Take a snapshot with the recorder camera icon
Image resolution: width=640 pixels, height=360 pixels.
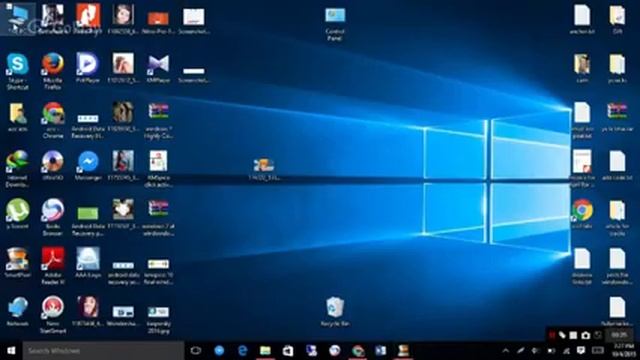click(585, 335)
